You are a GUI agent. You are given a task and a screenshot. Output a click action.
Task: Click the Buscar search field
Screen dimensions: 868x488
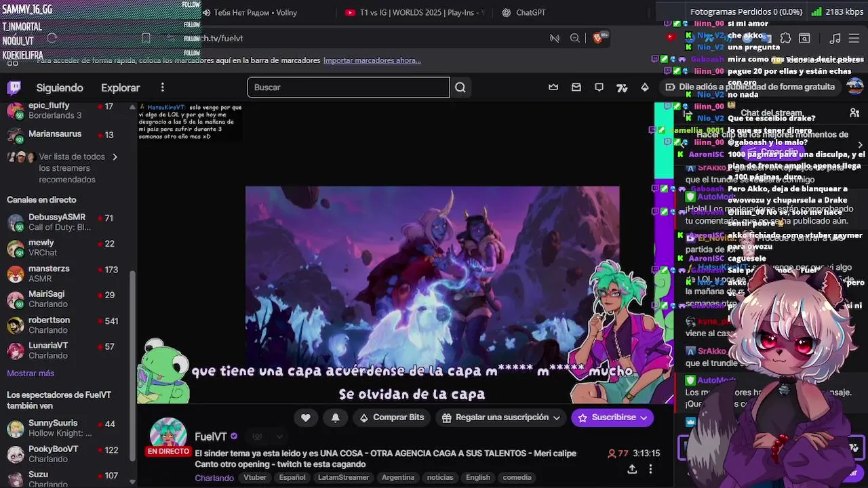click(x=349, y=87)
